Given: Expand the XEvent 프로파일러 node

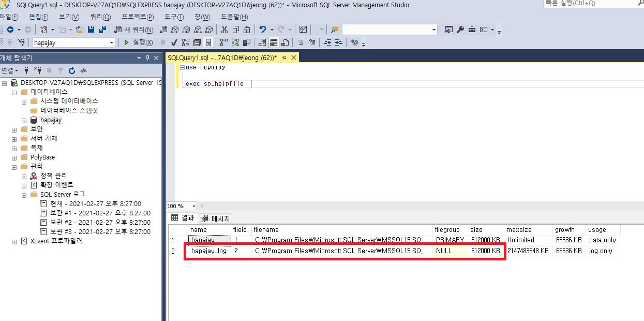Looking at the screenshot, I should (x=14, y=241).
